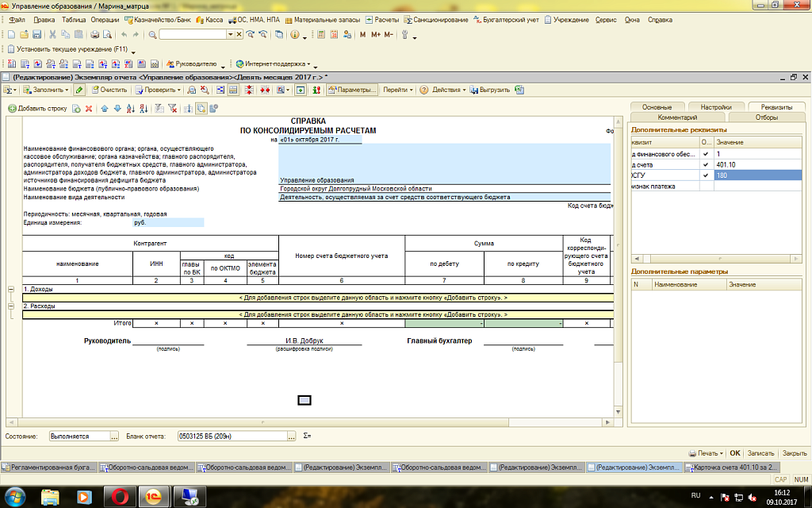The height and width of the screenshot is (508, 812).
Task: Toggle the checkmark in the 401.10 account row
Action: [x=705, y=164]
